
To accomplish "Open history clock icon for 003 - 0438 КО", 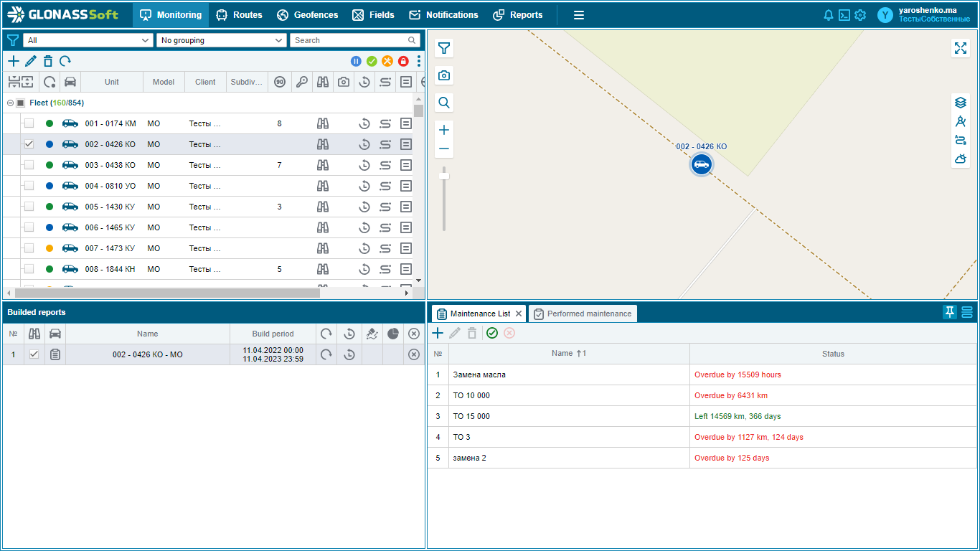I will [x=364, y=165].
